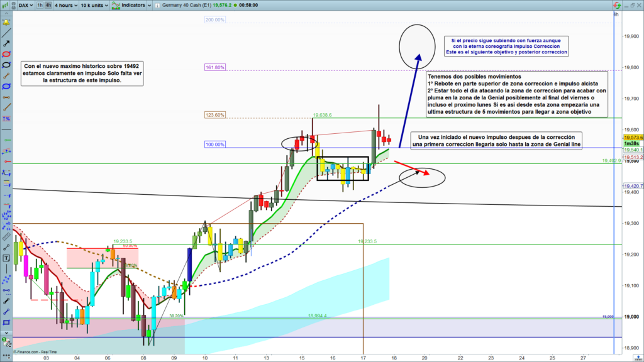Activate the 4h timeframe button
The height and width of the screenshot is (362, 644).
point(48,5)
